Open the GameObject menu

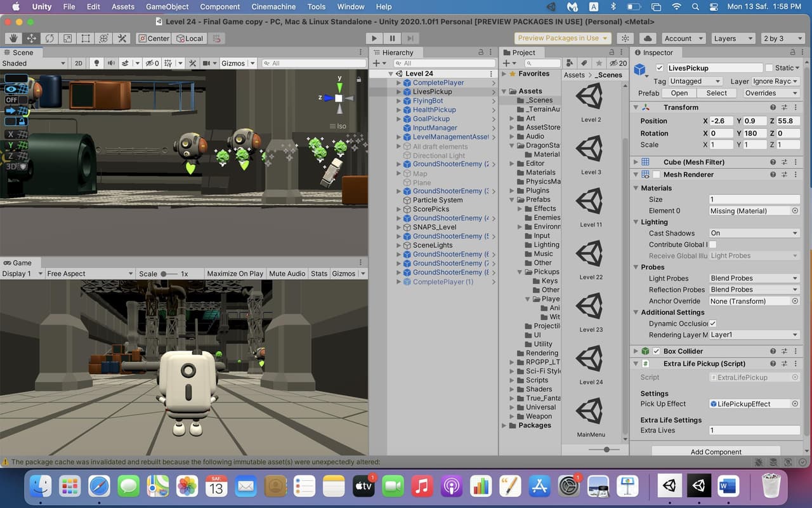167,7
